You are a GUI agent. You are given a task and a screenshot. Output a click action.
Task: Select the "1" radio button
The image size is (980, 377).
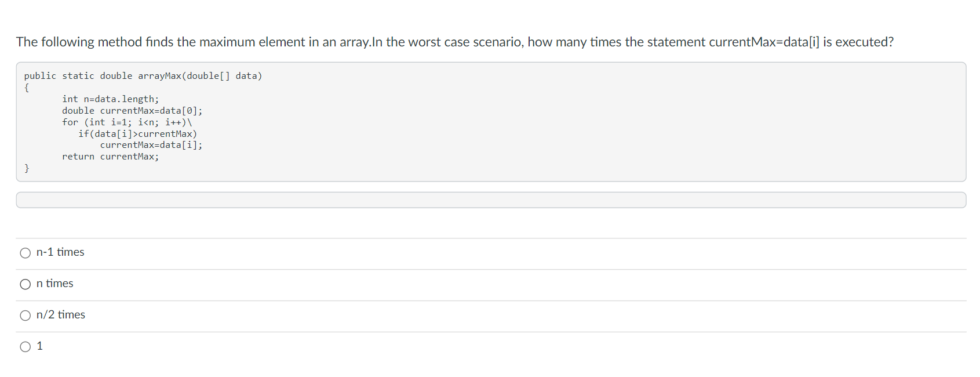click(x=25, y=346)
